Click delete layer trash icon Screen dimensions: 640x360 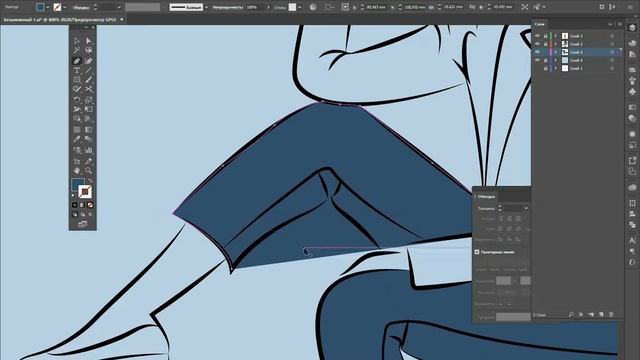point(611,315)
